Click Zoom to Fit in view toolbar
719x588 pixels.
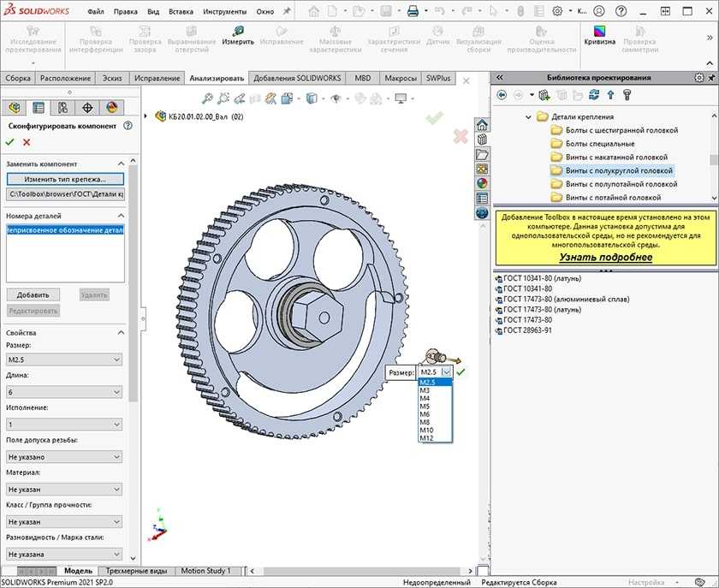coord(207,98)
